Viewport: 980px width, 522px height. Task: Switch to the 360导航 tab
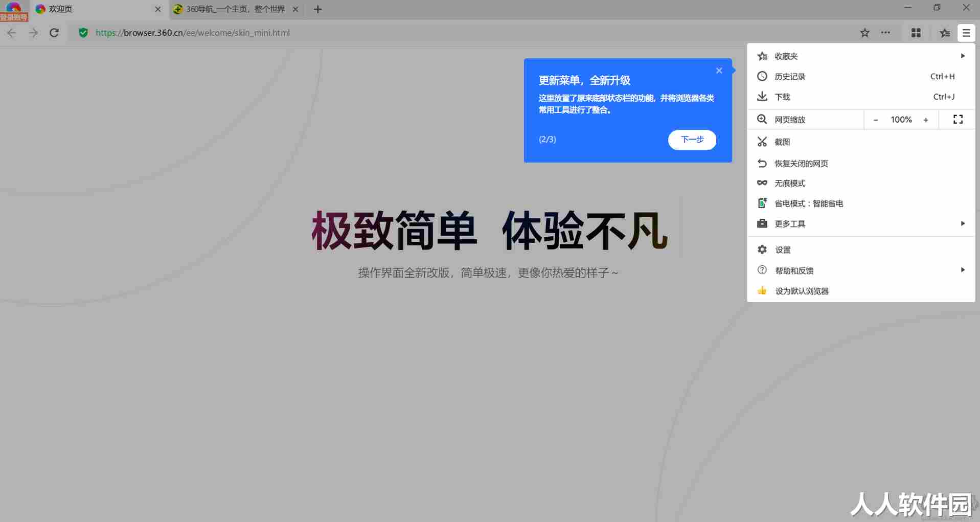[x=235, y=9]
